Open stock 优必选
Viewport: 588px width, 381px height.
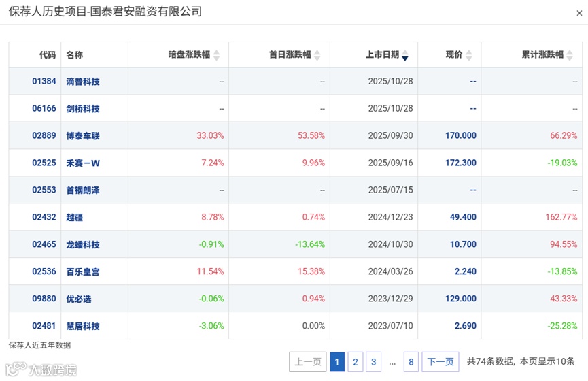click(79, 299)
